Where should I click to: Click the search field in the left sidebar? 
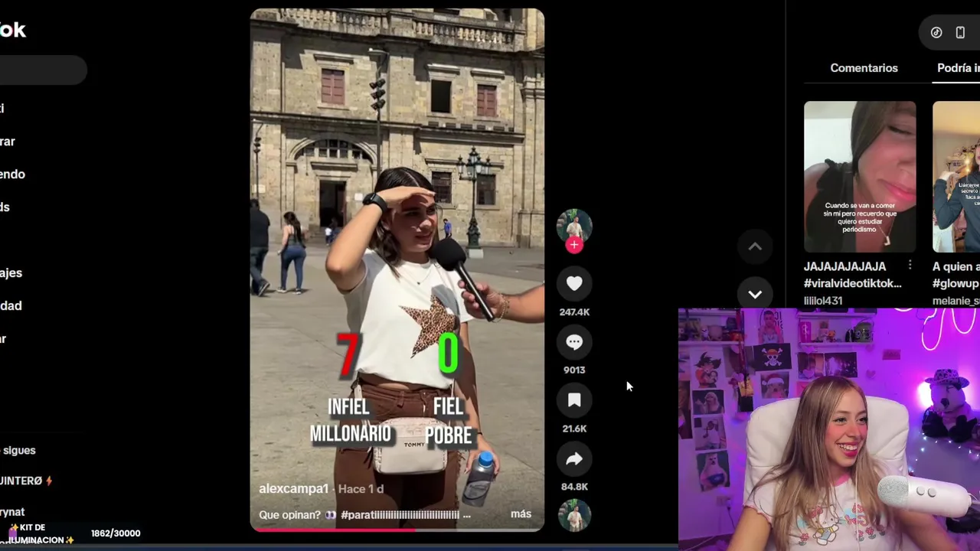pyautogui.click(x=43, y=70)
